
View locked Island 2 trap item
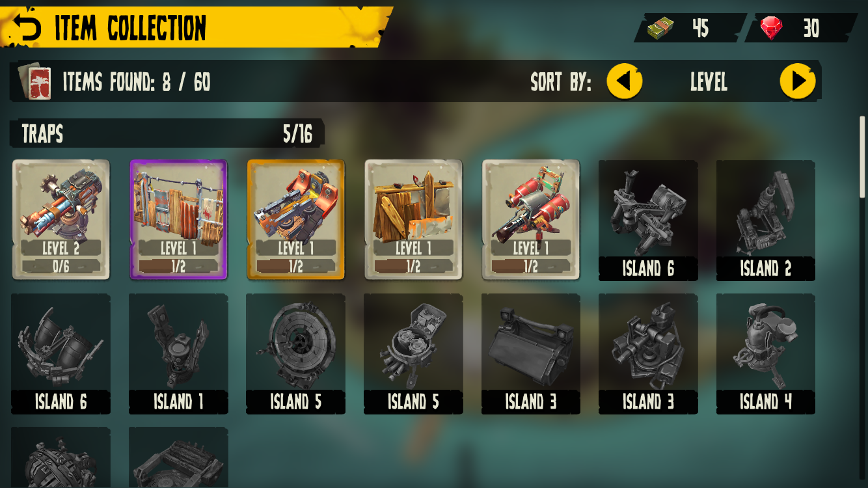pos(766,221)
